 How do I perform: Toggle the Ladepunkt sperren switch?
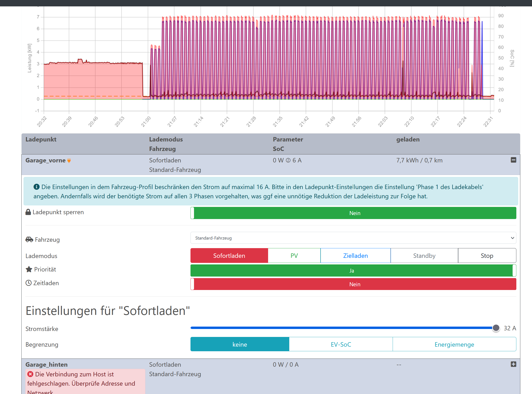(x=353, y=213)
